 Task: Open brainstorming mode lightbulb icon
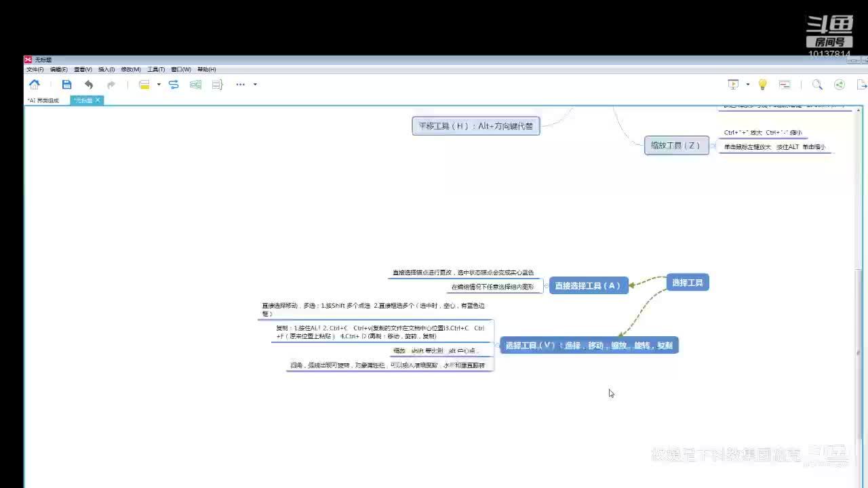762,85
